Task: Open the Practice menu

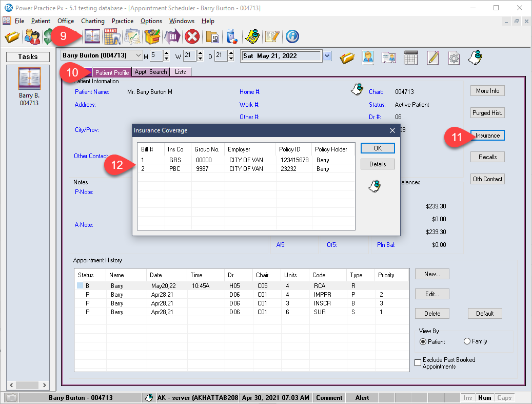Action: click(x=123, y=21)
